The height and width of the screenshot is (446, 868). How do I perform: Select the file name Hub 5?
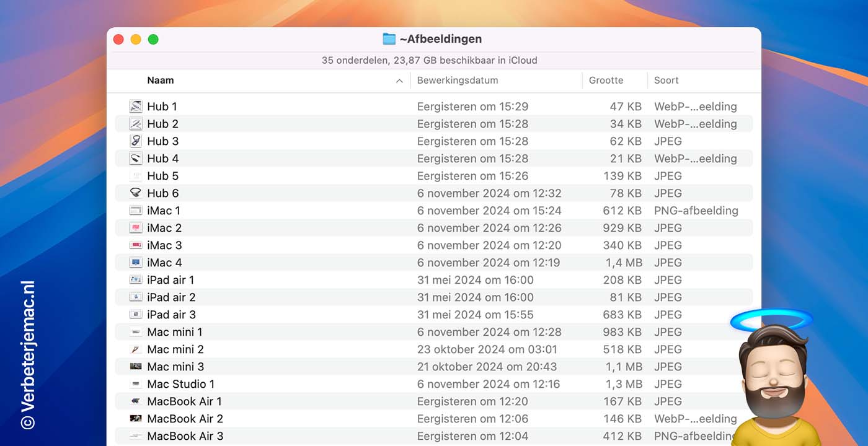[162, 176]
